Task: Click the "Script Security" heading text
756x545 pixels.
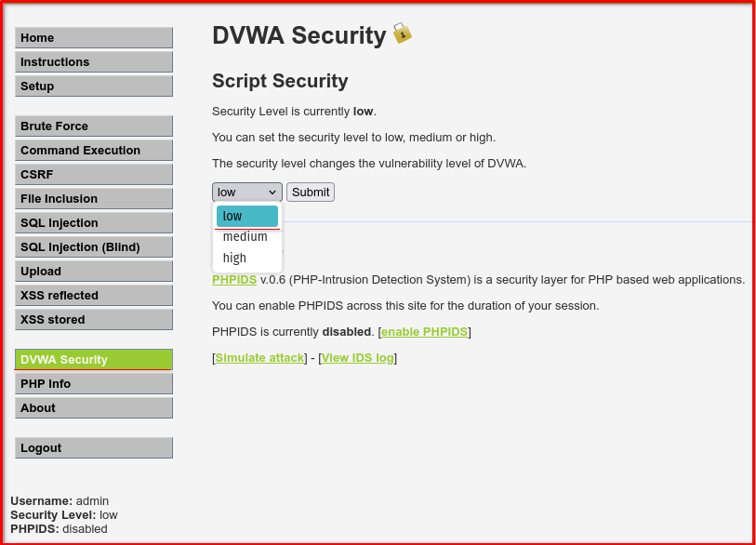Action: pyautogui.click(x=280, y=81)
